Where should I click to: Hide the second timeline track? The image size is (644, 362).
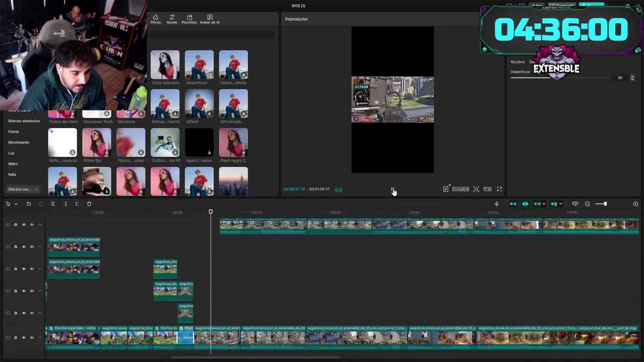tap(24, 247)
